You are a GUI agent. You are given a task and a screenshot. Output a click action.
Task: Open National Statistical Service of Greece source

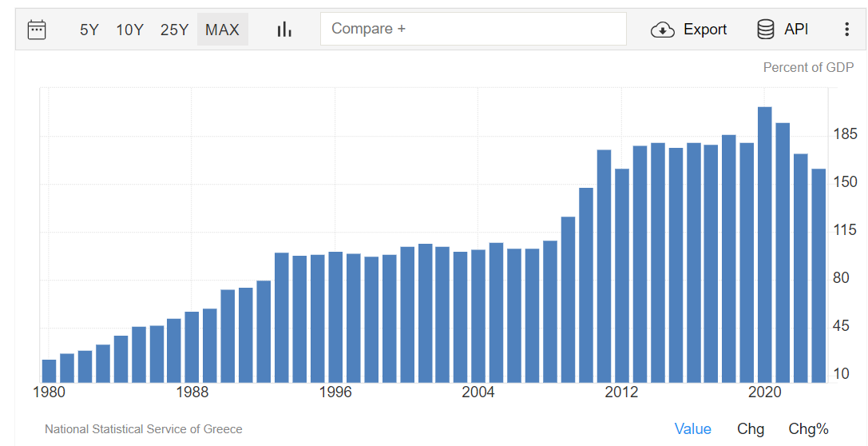(144, 429)
